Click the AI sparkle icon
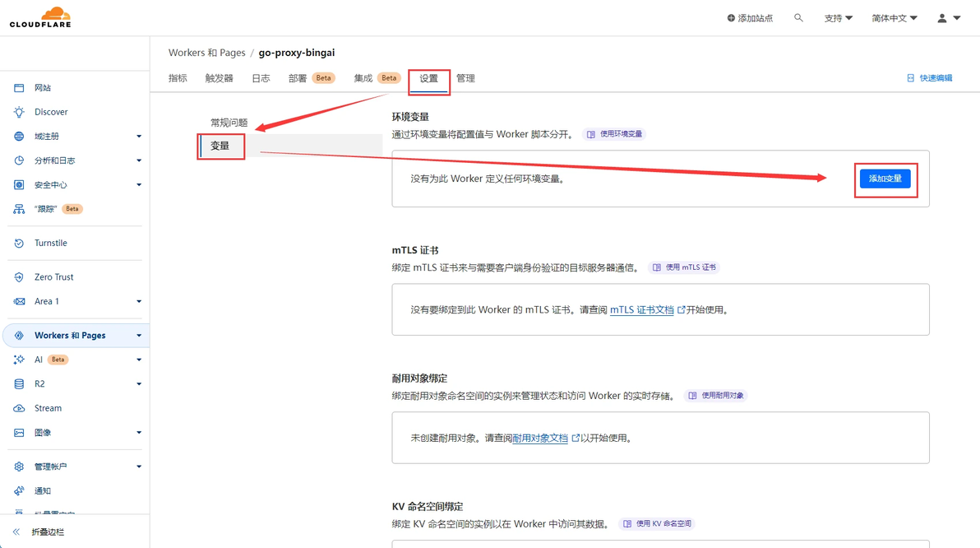The height and width of the screenshot is (548, 980). pyautogui.click(x=20, y=360)
